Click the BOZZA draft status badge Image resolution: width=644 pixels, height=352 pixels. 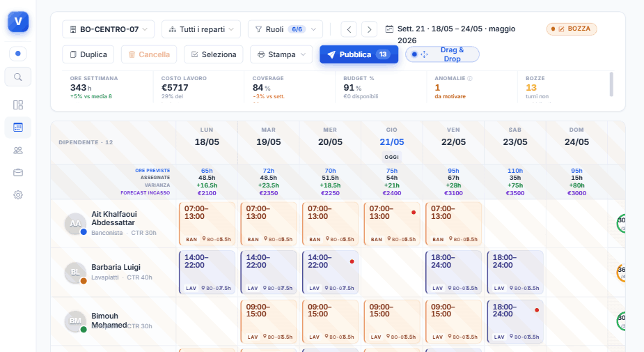tap(572, 29)
